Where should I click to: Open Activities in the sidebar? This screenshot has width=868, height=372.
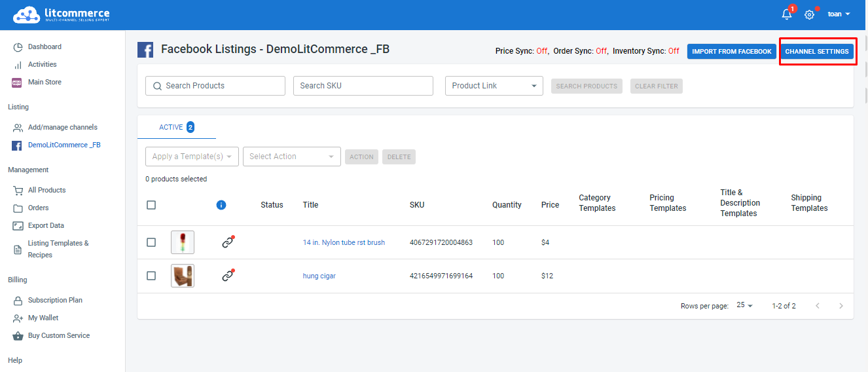(x=42, y=65)
